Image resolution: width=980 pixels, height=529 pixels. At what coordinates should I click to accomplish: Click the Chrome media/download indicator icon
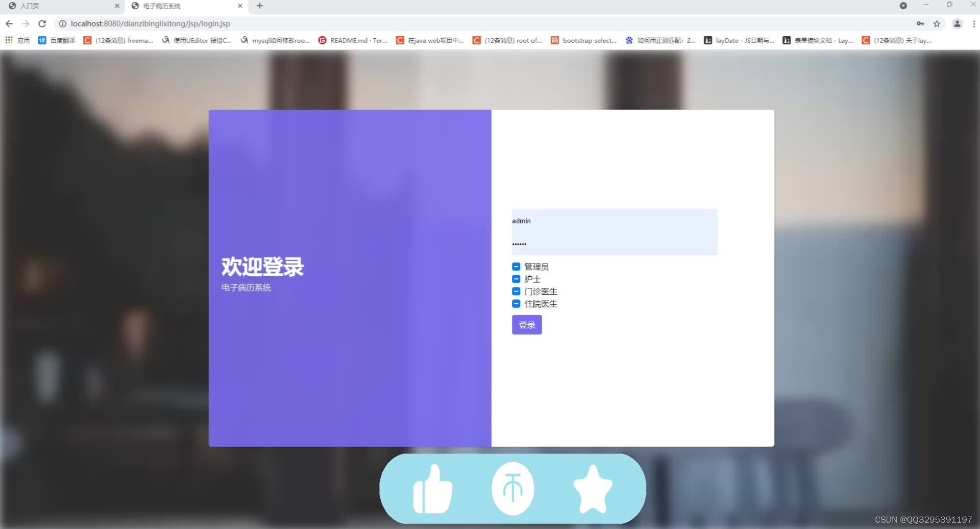click(903, 6)
